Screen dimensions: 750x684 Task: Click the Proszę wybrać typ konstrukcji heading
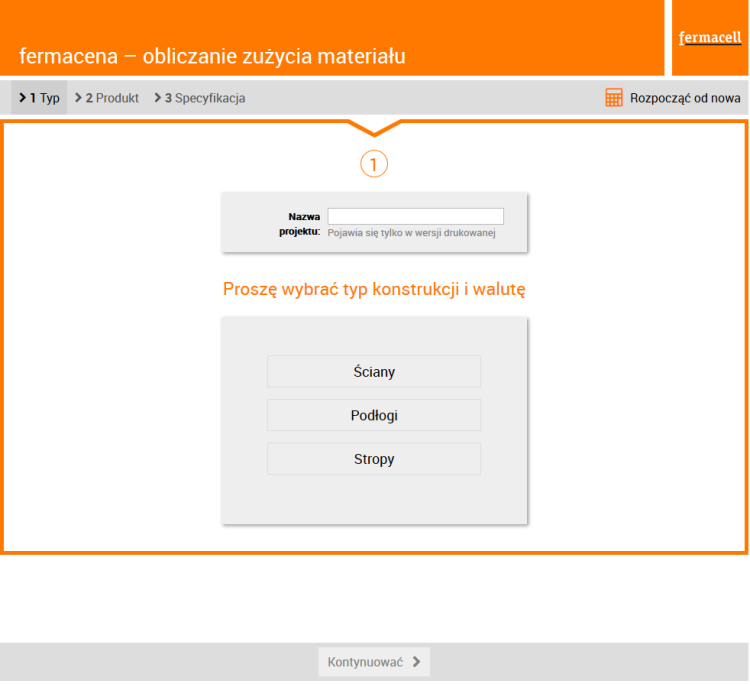coord(374,290)
